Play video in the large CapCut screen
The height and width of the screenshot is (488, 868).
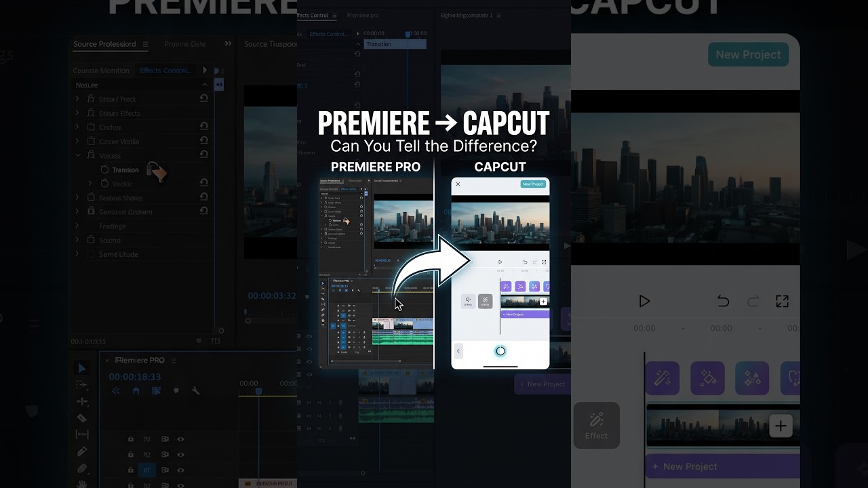point(644,301)
